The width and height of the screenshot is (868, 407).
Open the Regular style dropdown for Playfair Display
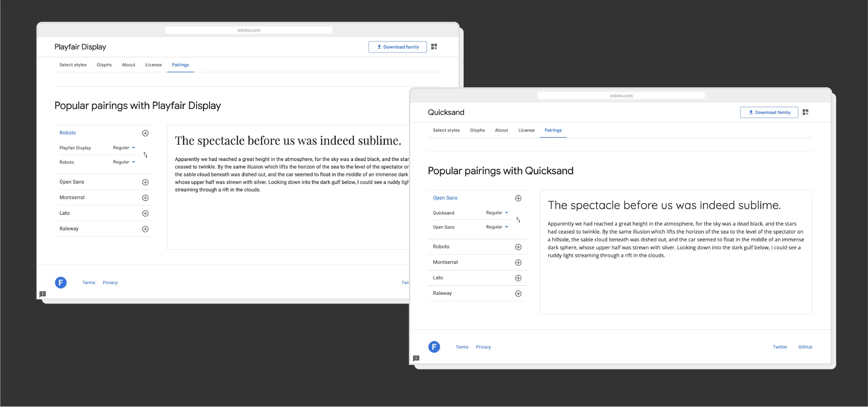(124, 147)
